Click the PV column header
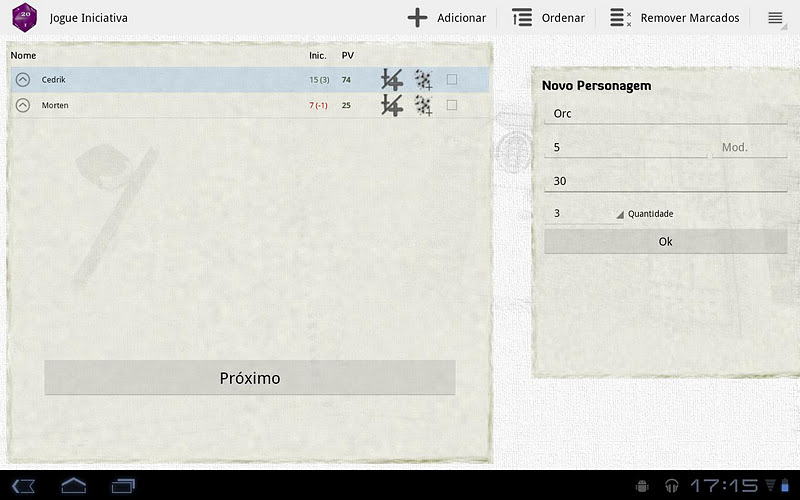 [347, 55]
